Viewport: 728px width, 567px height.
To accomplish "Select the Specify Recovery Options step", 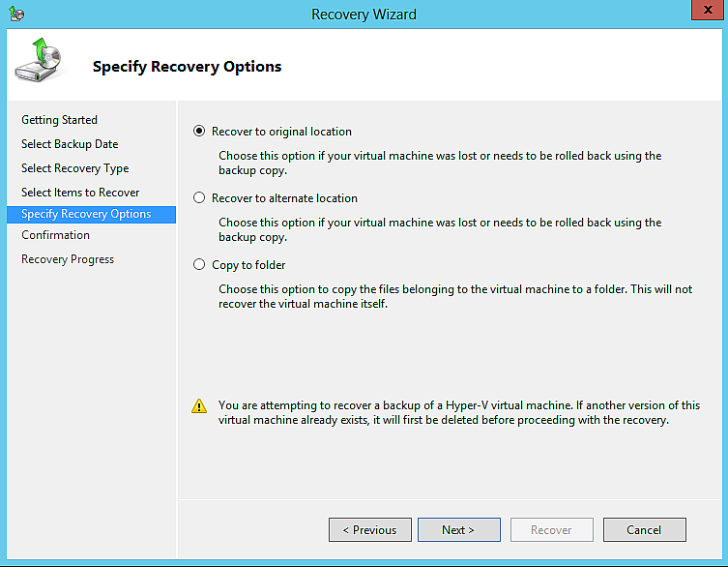I will [92, 214].
